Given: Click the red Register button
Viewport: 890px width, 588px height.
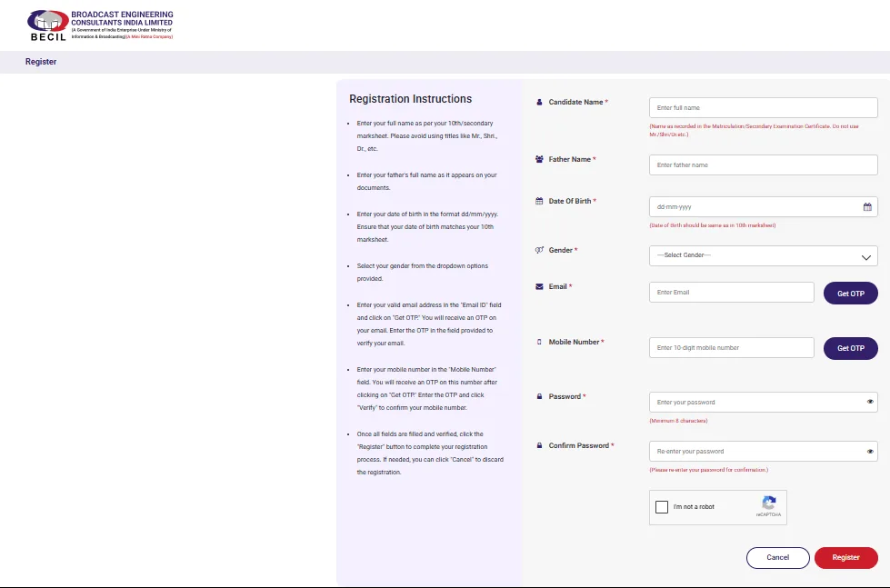Looking at the screenshot, I should [x=845, y=558].
